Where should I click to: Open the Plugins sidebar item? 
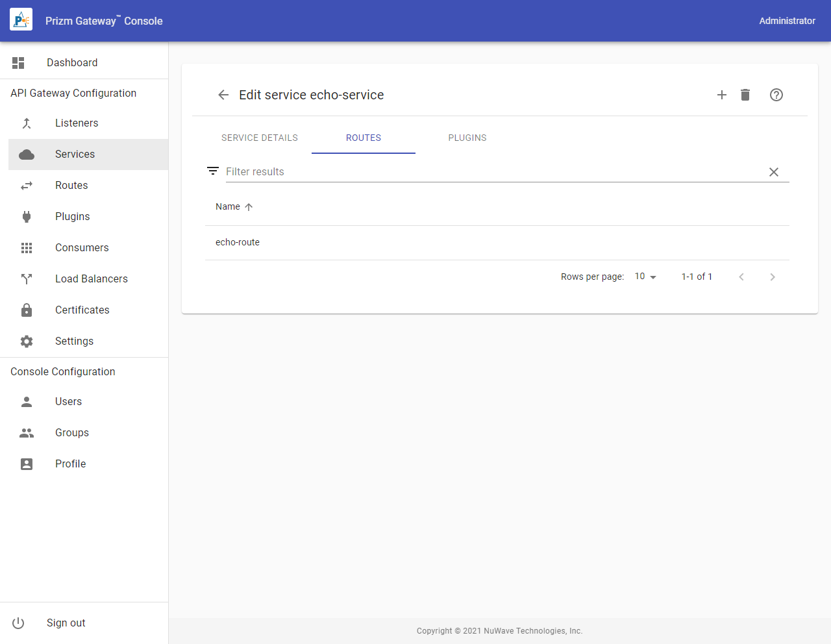pos(72,217)
